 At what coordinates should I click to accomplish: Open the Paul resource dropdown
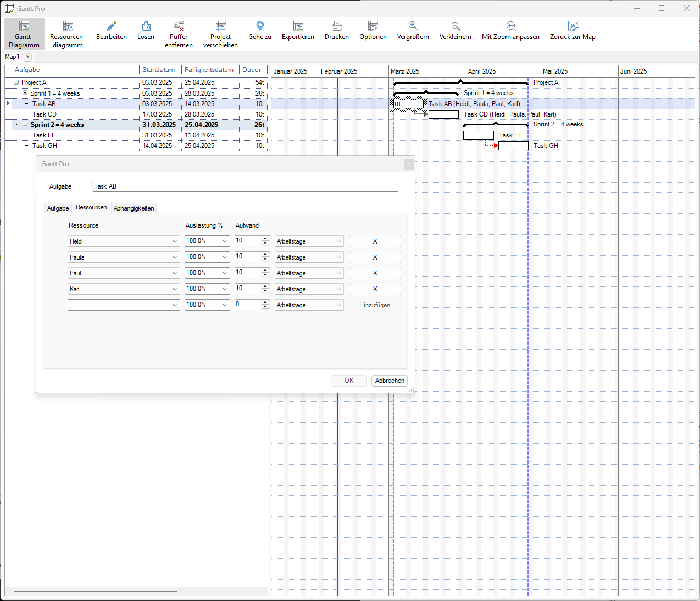(x=175, y=273)
